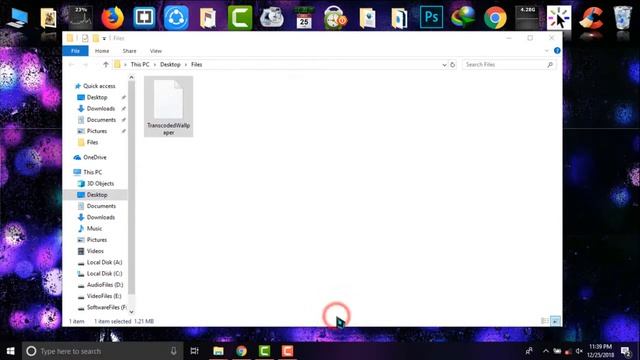Switch to Large icons view layout
This screenshot has height=360, width=640.
point(555,321)
